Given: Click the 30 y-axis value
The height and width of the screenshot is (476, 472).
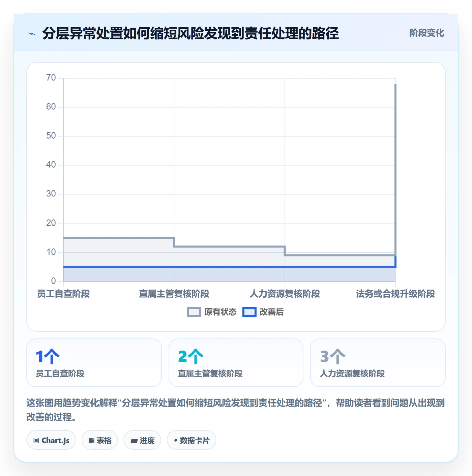Looking at the screenshot, I should (51, 194).
